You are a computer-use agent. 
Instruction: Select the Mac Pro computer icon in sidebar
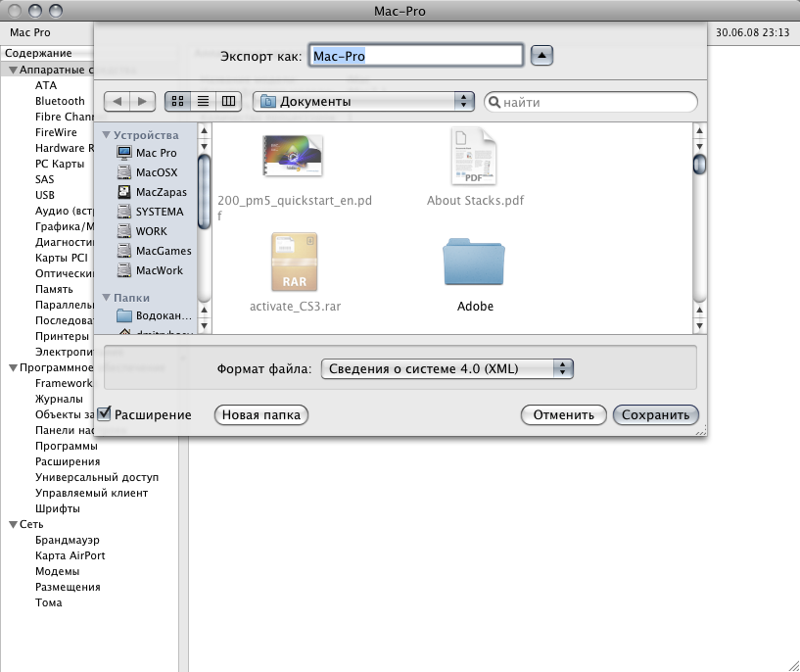tap(124, 153)
